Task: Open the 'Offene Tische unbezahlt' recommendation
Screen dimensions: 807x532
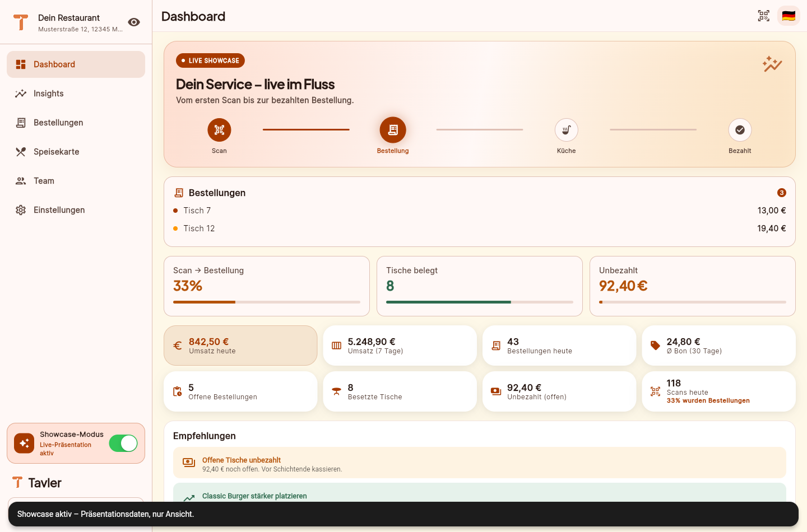Action: (480, 463)
